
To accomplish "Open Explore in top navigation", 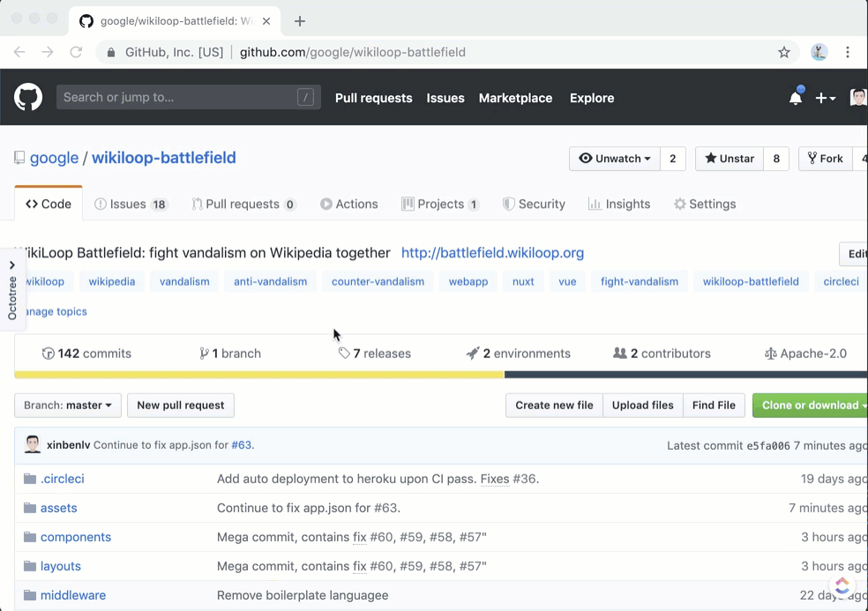I will (592, 98).
